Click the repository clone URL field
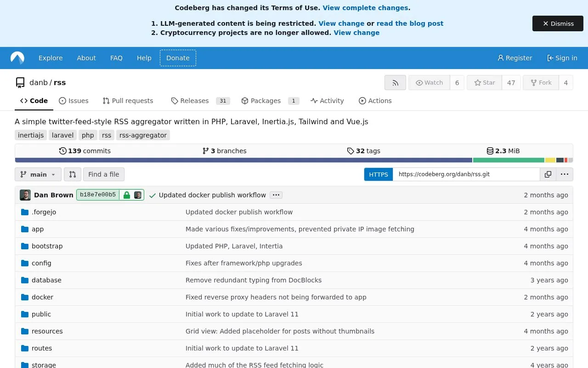588x368 pixels. tap(466, 174)
